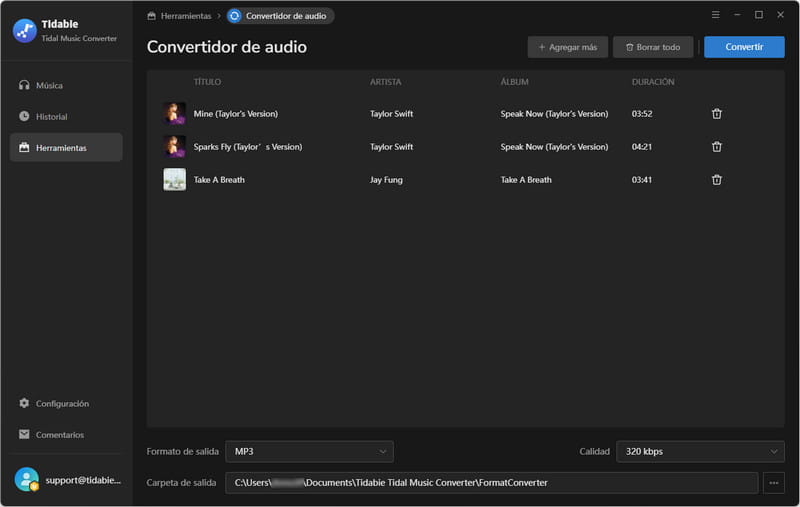The height and width of the screenshot is (507, 800).
Task: Click the Convertidor de audio breadcrumb tab
Action: (x=280, y=16)
